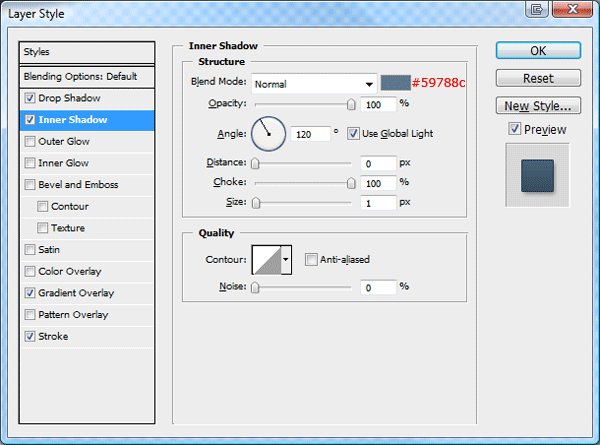Toggle the Preview checkbox
The width and height of the screenshot is (600, 445).
(515, 129)
